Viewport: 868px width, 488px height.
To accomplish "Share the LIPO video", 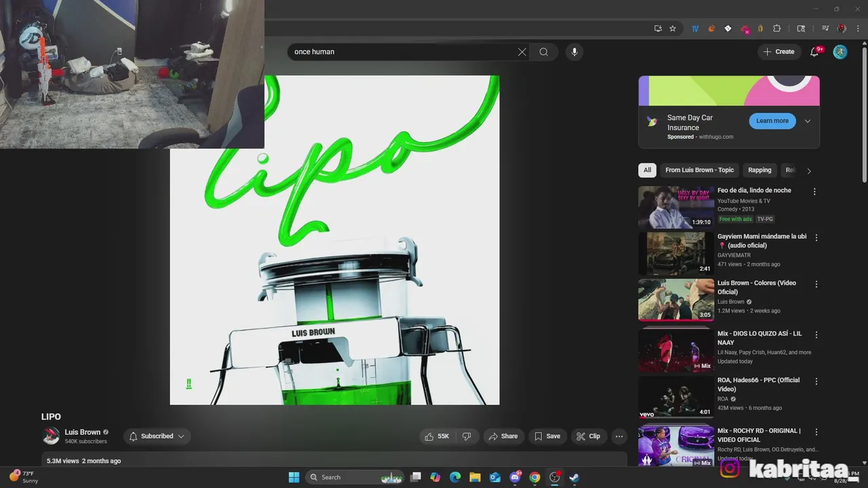I will [x=502, y=436].
